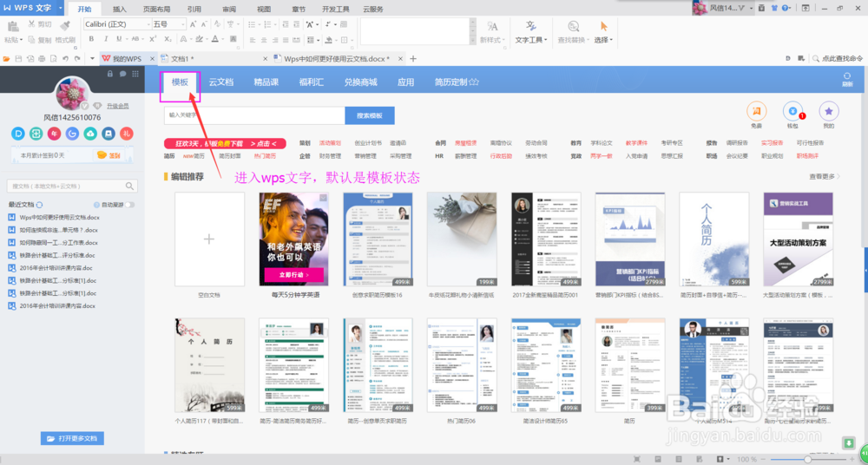Click the superscript X² icon
Viewport: 868px width, 465px height.
tap(153, 39)
